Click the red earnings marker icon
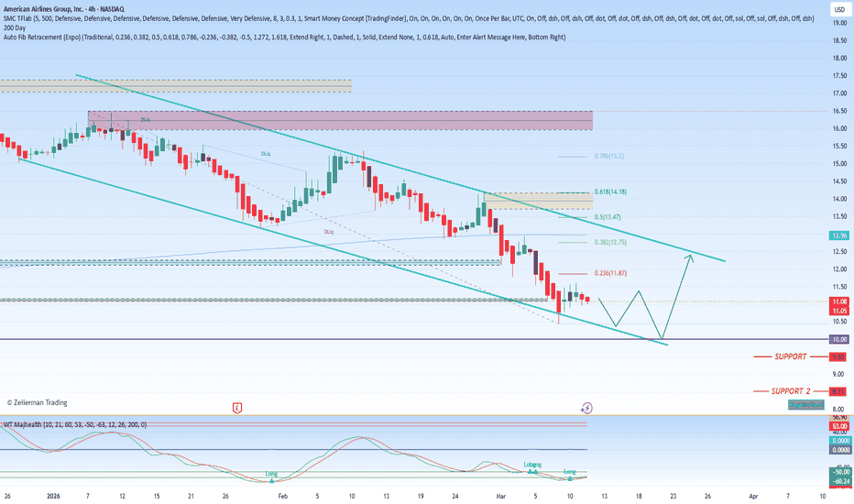Viewport: 854px width, 504px height. pos(237,407)
